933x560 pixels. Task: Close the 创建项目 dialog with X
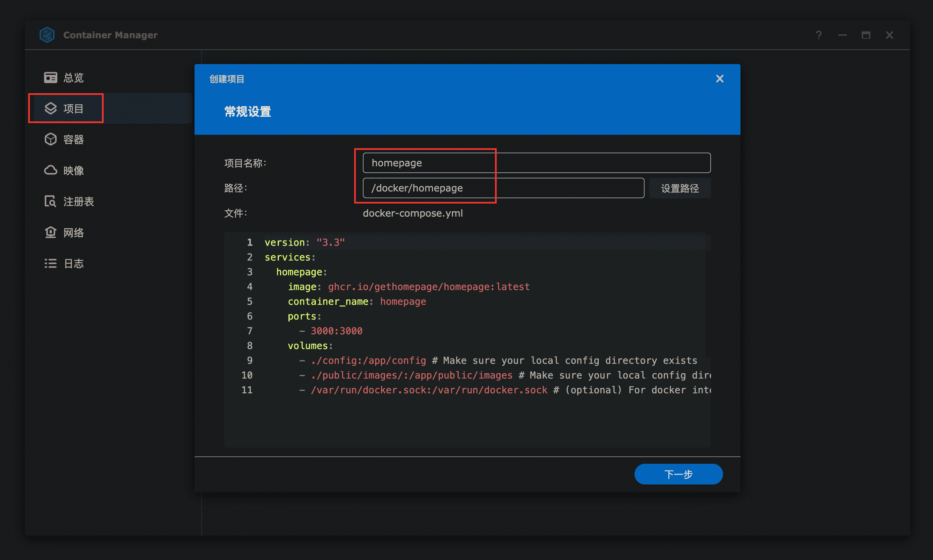719,78
